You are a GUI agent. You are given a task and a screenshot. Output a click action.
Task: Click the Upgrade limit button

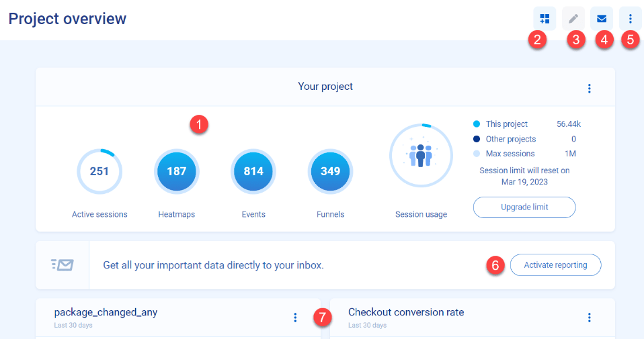pos(524,207)
